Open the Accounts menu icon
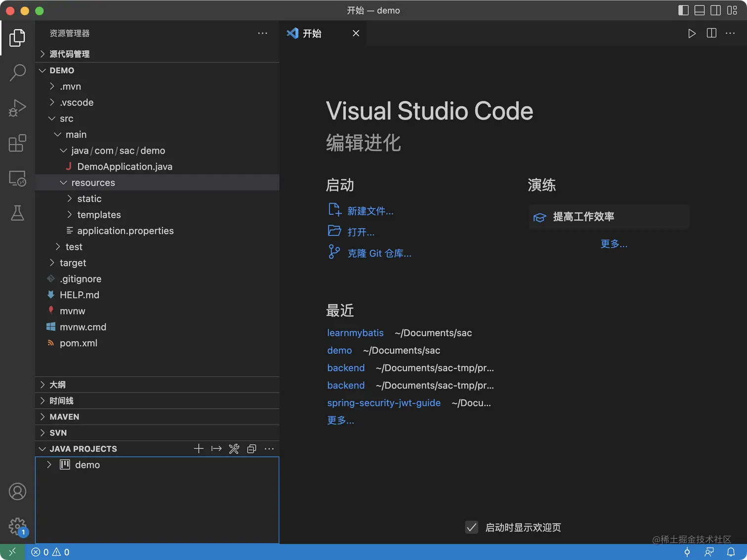Image resolution: width=747 pixels, height=560 pixels. pos(17,491)
